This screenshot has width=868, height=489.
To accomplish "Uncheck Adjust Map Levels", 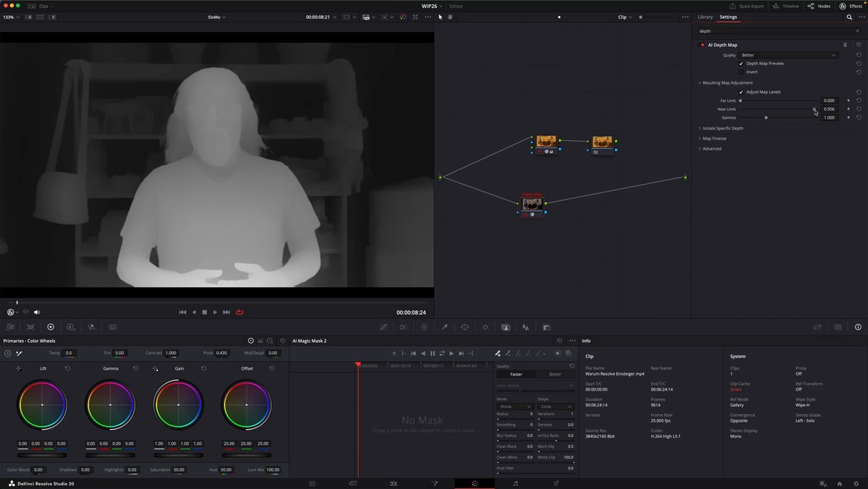I will click(x=741, y=92).
